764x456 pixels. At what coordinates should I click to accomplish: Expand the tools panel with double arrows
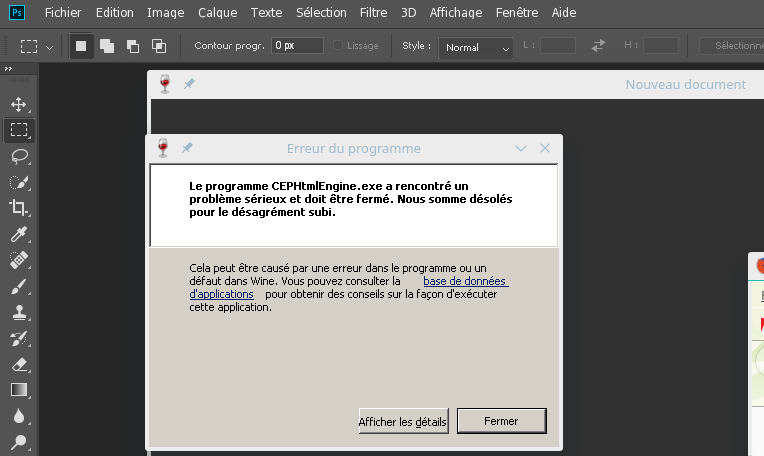(x=8, y=69)
